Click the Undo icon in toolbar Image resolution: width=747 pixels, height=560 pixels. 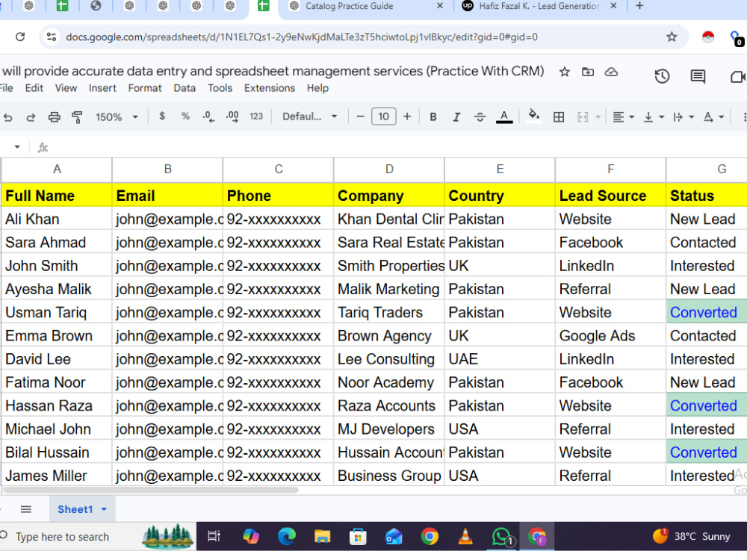click(8, 116)
